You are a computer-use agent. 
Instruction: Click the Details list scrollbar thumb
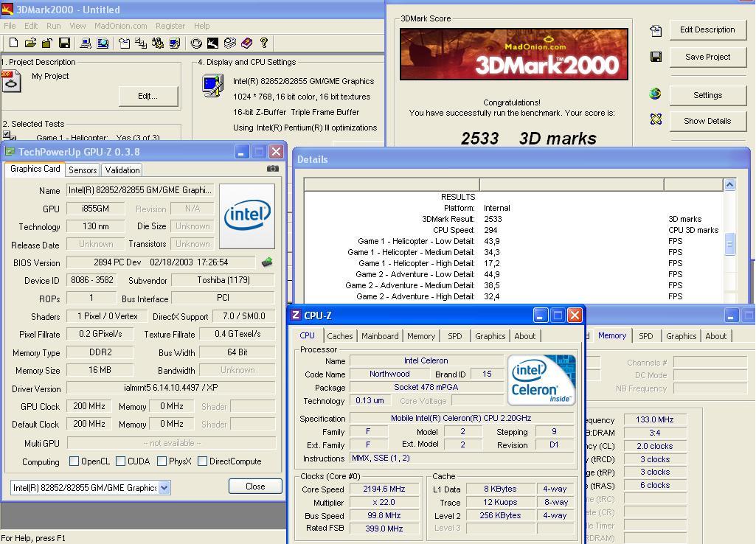coord(729,244)
